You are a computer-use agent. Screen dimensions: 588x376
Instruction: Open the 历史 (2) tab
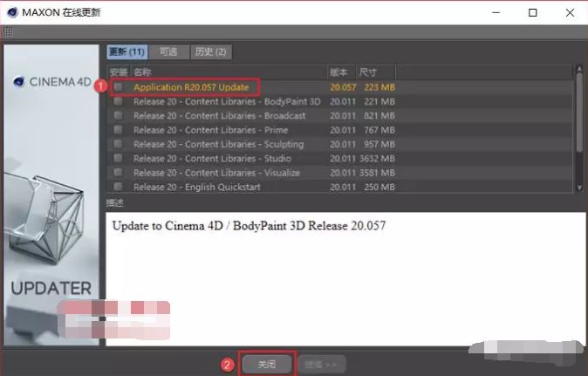pyautogui.click(x=211, y=51)
